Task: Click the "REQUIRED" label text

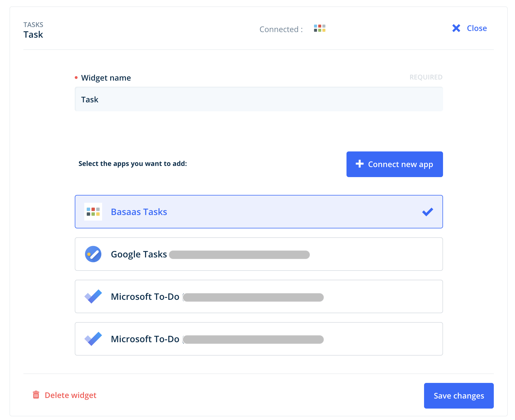Action: (x=426, y=77)
